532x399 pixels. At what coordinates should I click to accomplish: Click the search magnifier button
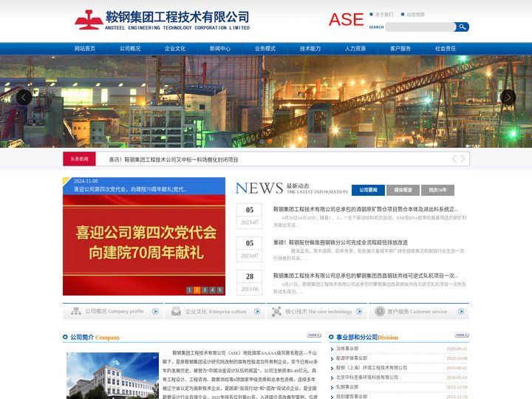(x=462, y=27)
